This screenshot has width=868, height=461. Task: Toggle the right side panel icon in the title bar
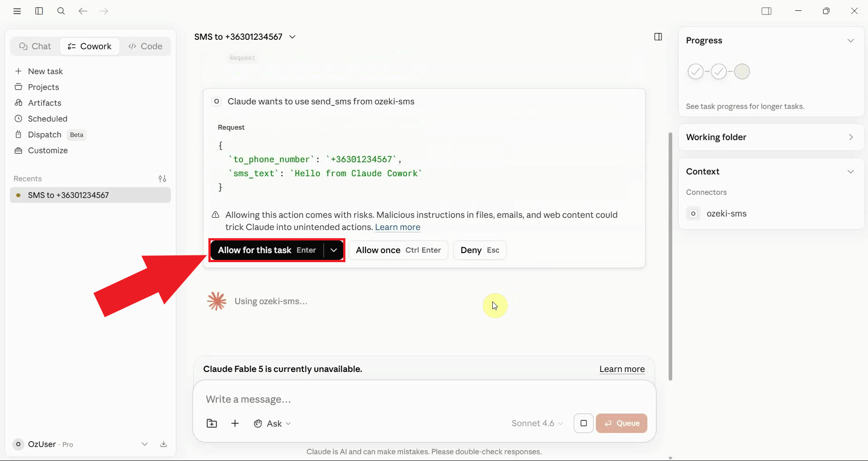tap(766, 11)
